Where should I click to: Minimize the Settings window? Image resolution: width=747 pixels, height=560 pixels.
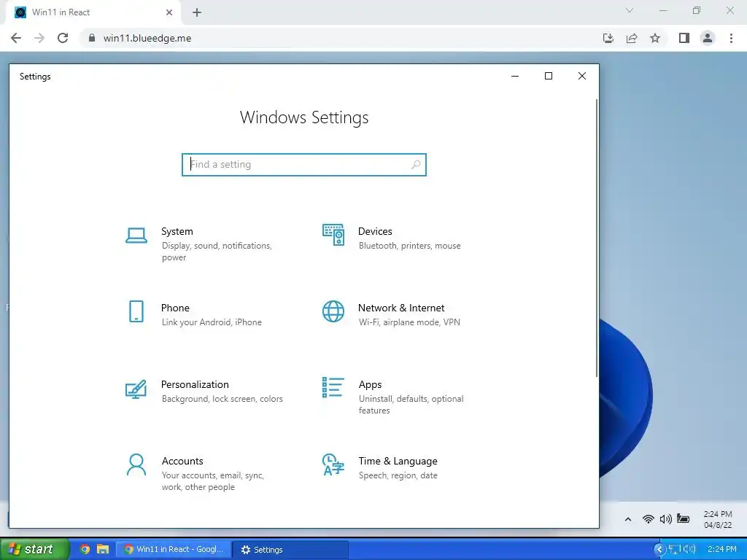[515, 76]
